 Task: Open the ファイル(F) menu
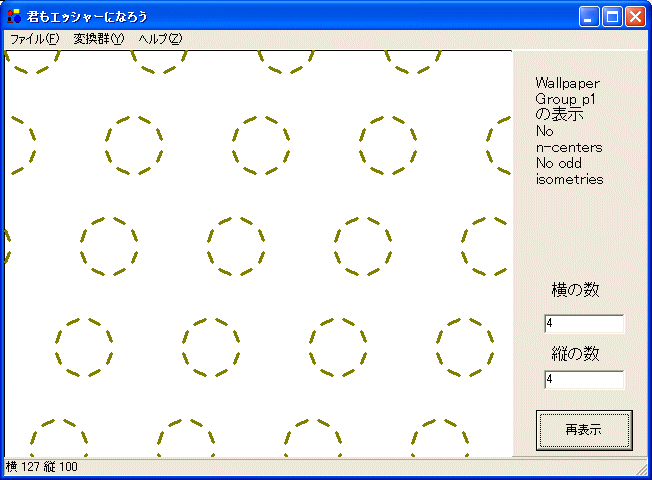(35, 39)
